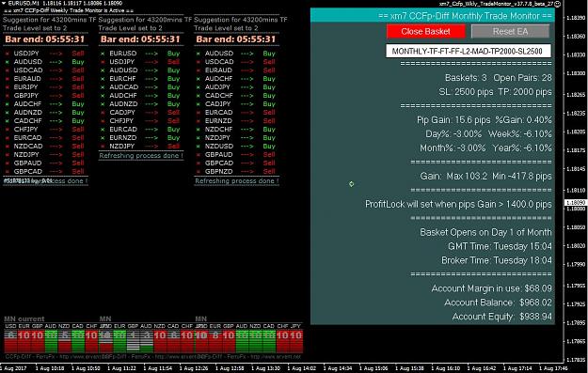Click the 1.18390 price axis label
588x373 pixels.
tap(576, 18)
